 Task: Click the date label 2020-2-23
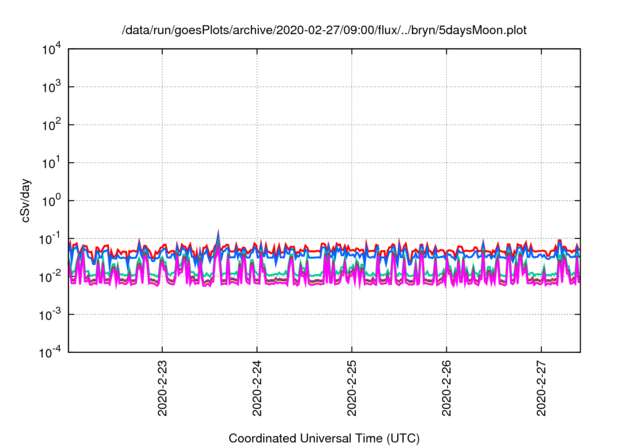pos(162,388)
